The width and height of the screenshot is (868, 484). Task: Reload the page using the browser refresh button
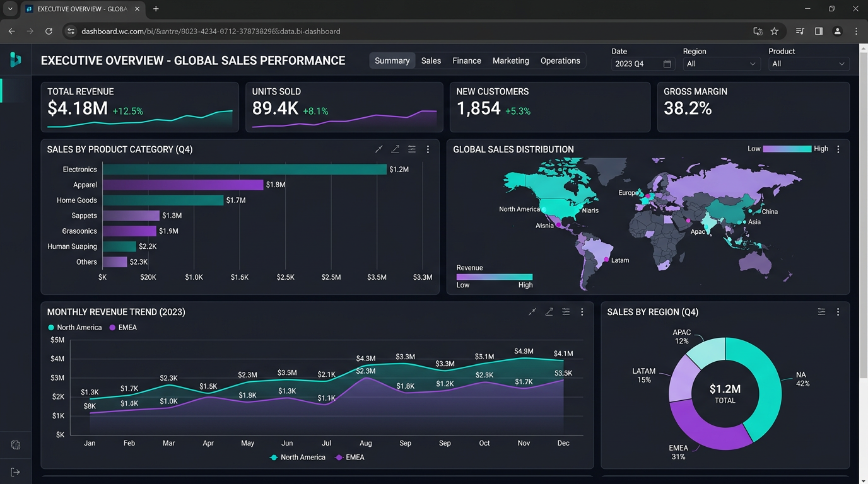click(49, 32)
